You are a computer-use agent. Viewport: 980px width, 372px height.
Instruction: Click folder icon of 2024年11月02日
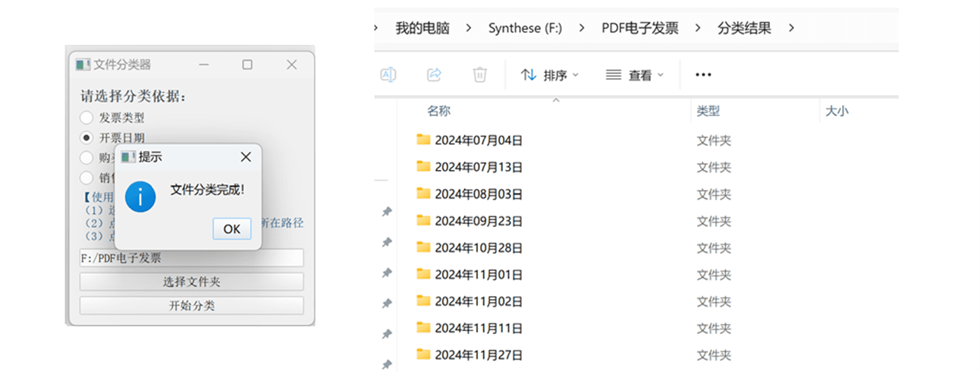[423, 301]
